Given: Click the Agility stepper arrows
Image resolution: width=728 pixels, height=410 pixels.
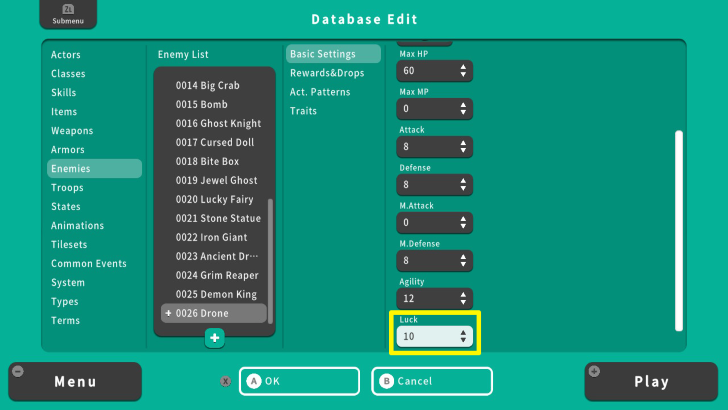Looking at the screenshot, I should [x=463, y=299].
